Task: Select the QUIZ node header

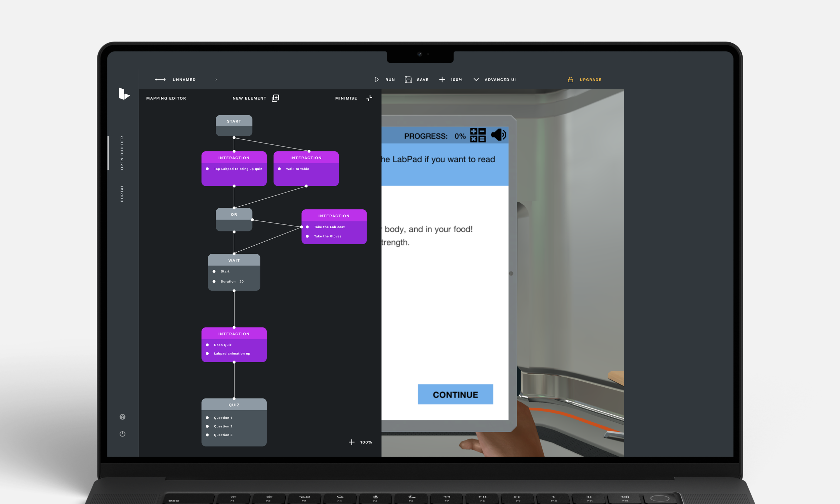Action: tap(234, 405)
